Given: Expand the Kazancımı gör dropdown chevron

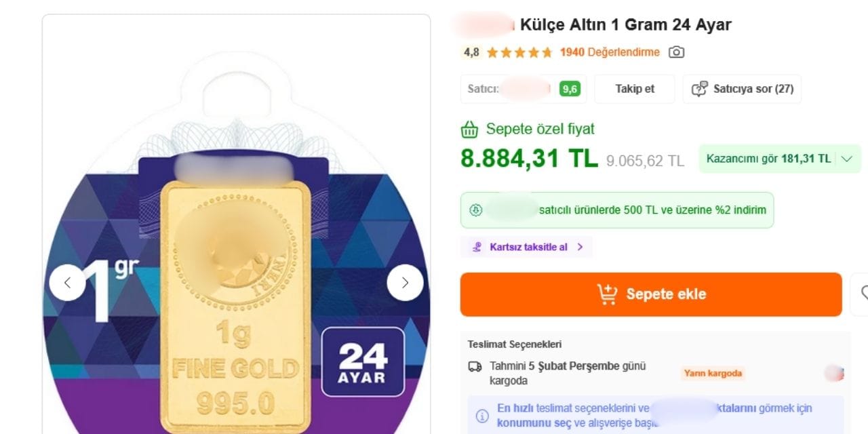Looking at the screenshot, I should point(846,159).
